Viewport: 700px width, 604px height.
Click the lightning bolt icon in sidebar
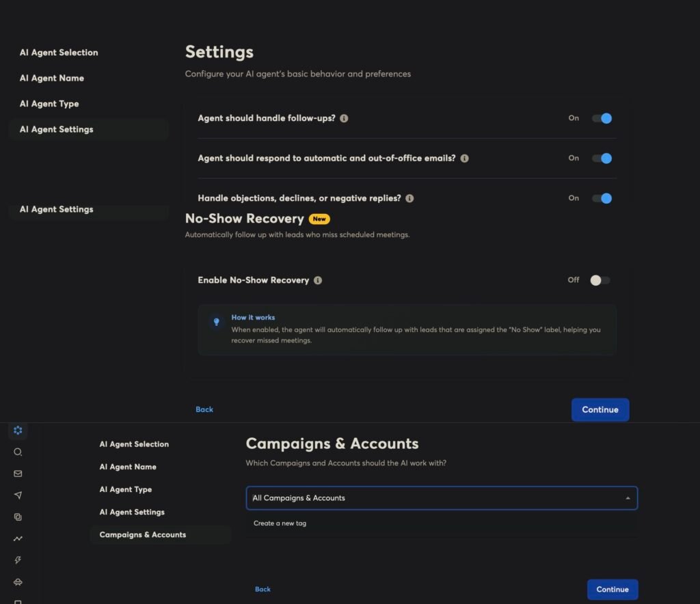18,560
